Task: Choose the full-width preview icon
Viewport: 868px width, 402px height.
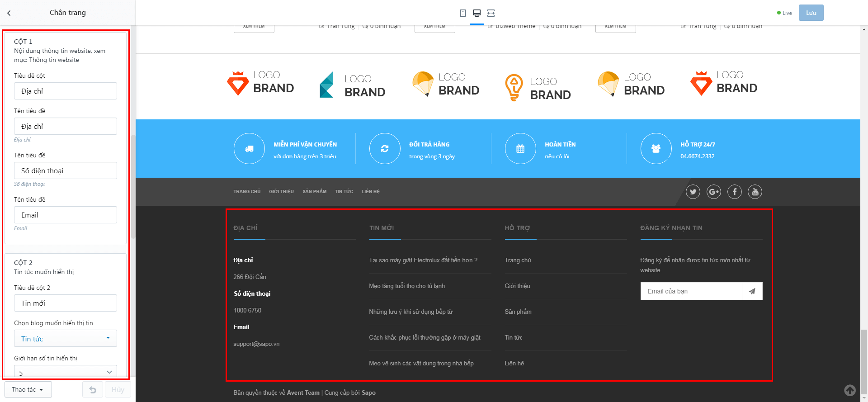Action: pos(491,13)
